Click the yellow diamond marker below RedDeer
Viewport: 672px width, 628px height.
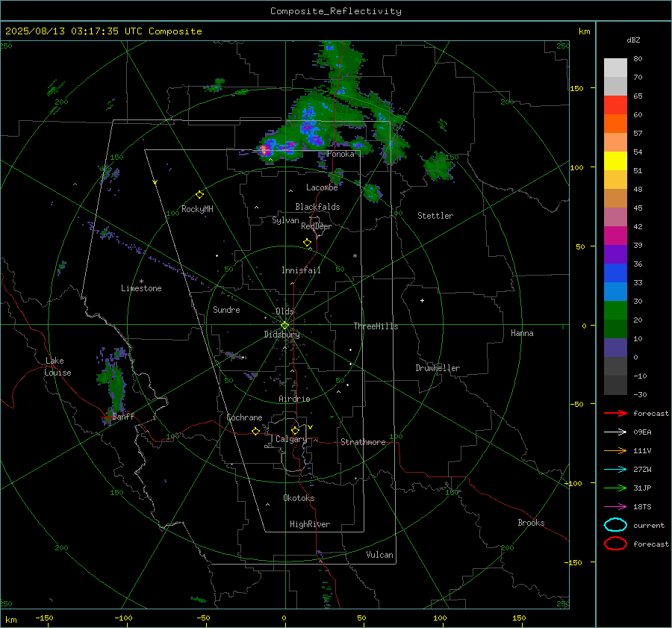(x=307, y=243)
